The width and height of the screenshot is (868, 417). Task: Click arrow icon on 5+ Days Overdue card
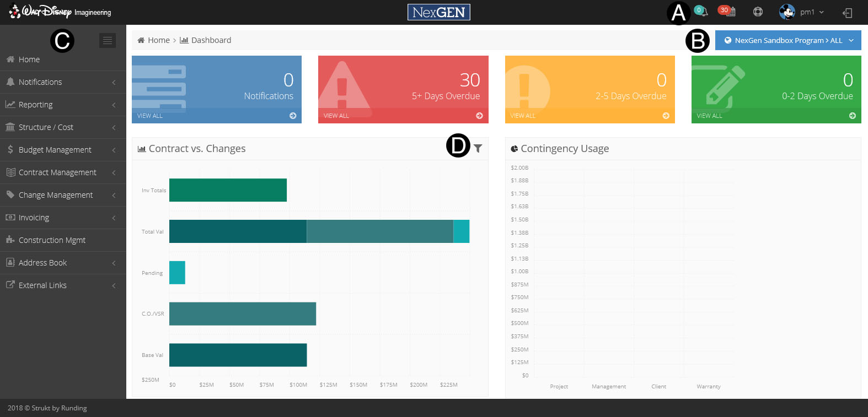[x=479, y=116]
